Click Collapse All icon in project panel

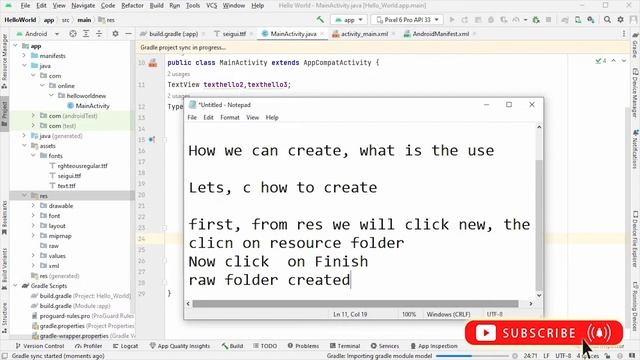tap(99, 34)
